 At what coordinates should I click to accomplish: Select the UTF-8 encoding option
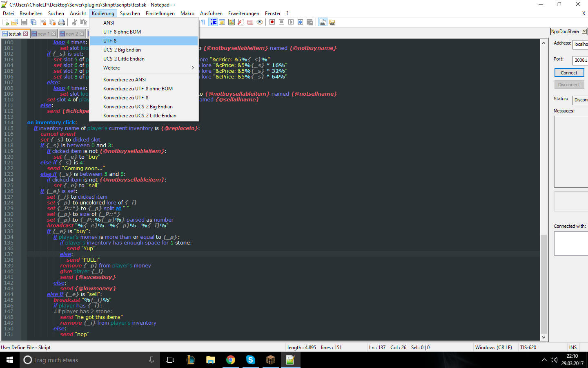tap(144, 41)
